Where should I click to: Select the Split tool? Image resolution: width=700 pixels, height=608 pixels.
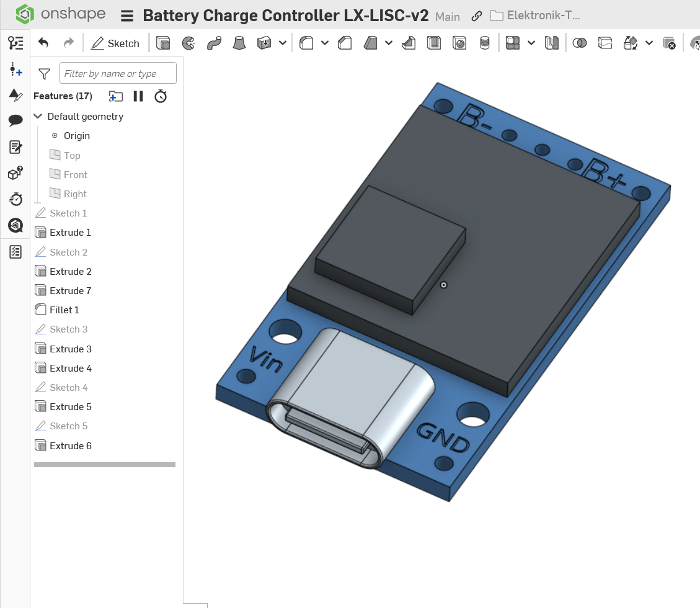[605, 43]
